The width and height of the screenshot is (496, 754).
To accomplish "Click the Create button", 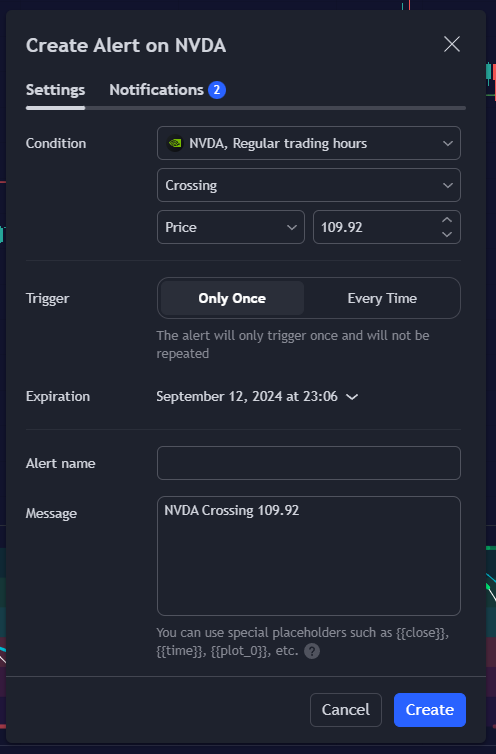I will [430, 710].
